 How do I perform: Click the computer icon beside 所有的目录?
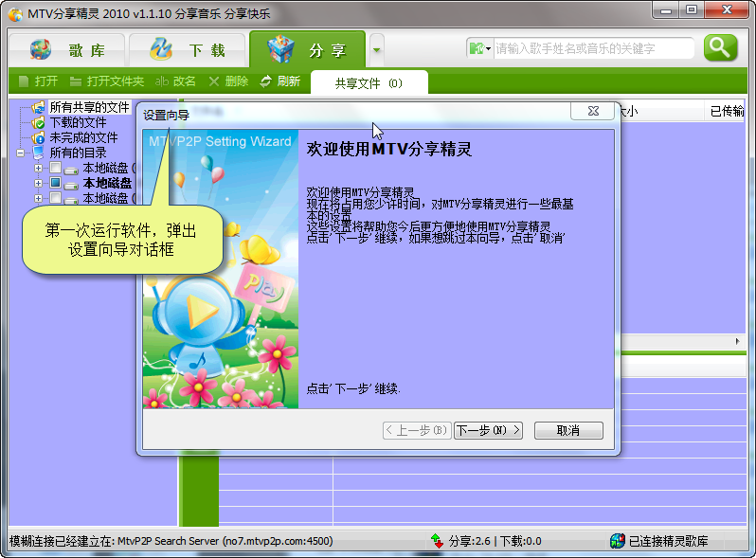[38, 153]
